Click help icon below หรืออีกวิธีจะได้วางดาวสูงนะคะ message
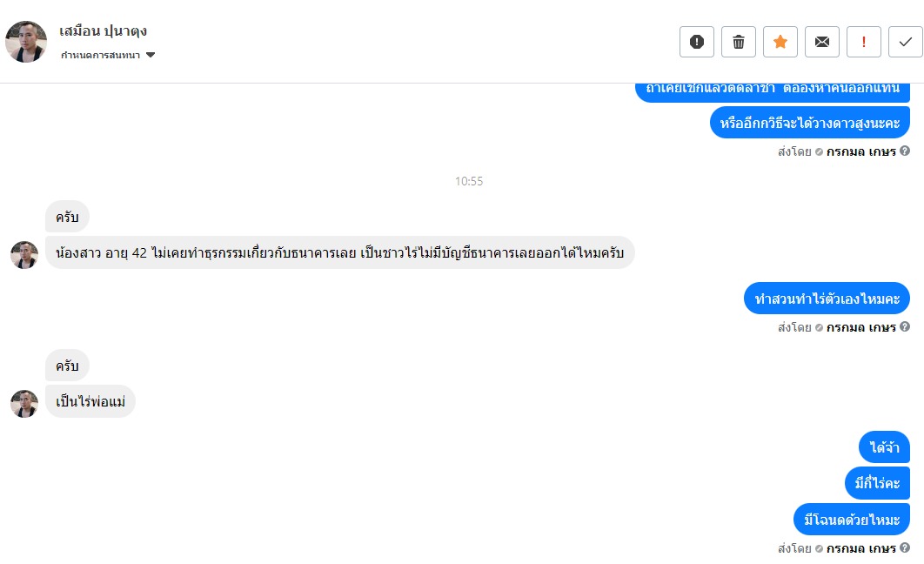 [905, 151]
